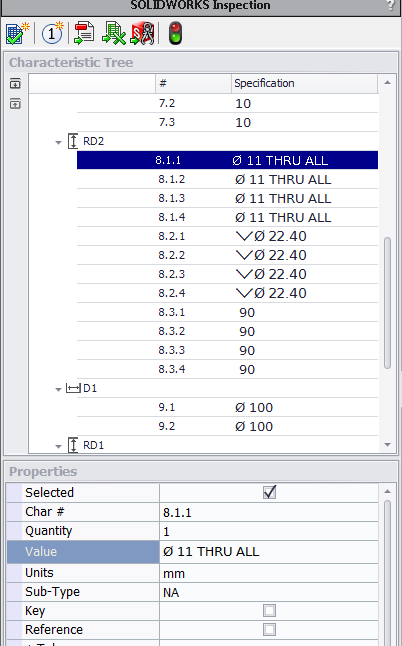Click the help question mark icon
The width and height of the screenshot is (402, 646).
390,5
